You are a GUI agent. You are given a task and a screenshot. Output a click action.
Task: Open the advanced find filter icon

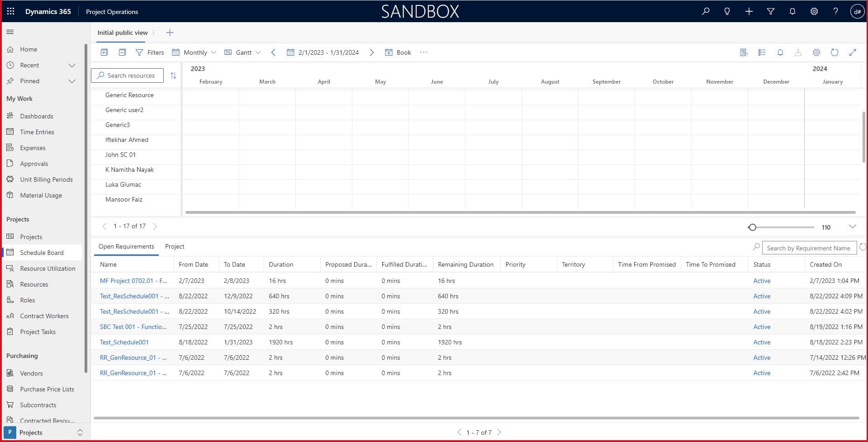[770, 11]
